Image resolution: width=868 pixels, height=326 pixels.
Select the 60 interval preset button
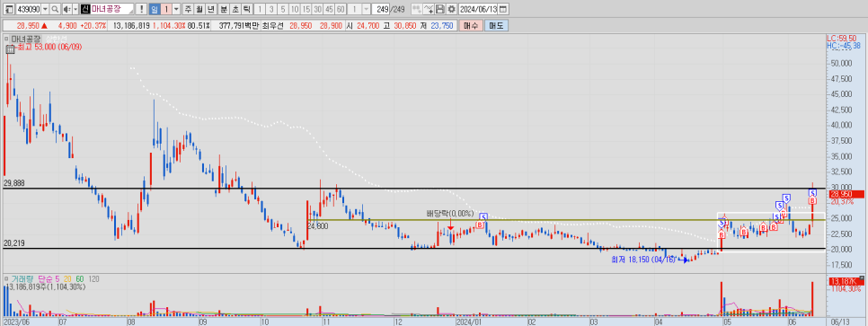341,9
